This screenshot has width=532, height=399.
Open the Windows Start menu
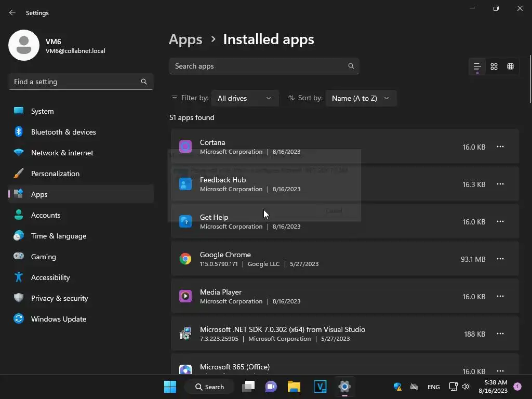pyautogui.click(x=170, y=387)
